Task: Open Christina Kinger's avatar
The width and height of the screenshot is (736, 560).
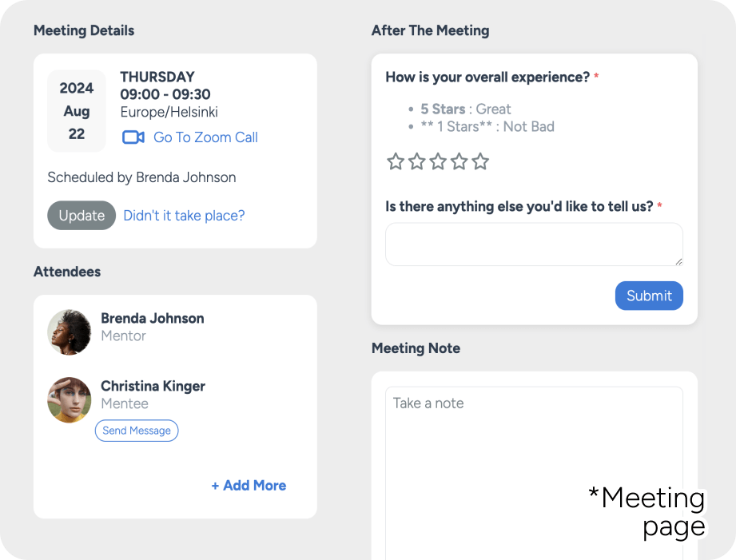Action: point(70,400)
